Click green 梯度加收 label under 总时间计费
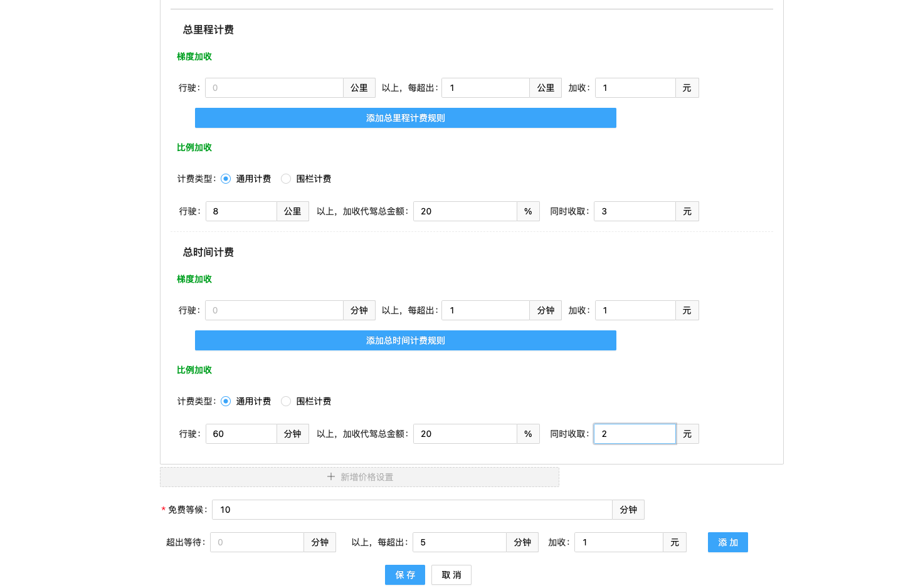The height and width of the screenshot is (588, 918). coord(194,279)
